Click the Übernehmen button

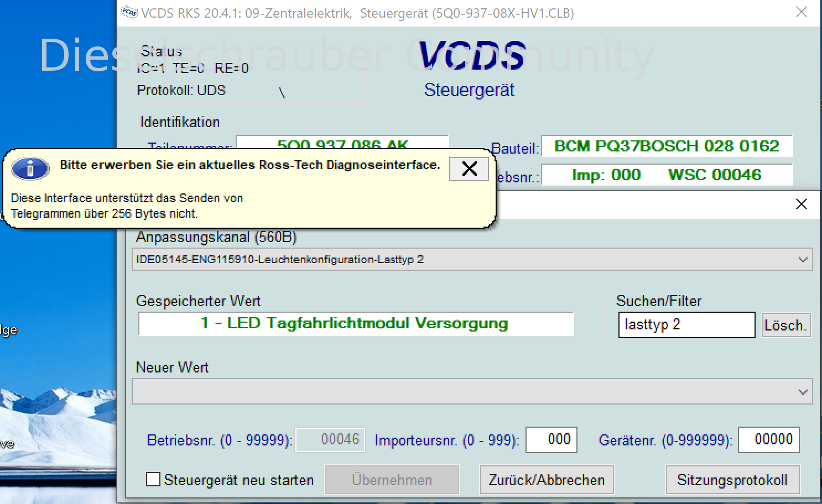[x=392, y=480]
